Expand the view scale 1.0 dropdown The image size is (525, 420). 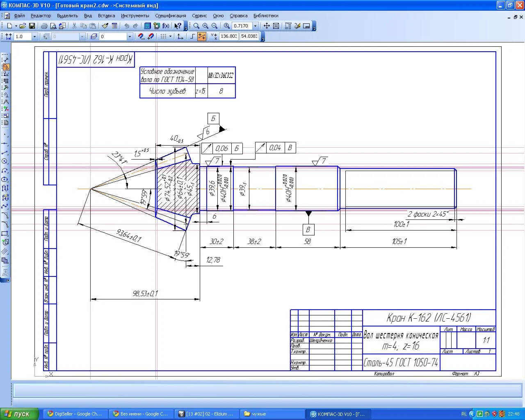pyautogui.click(x=34, y=37)
